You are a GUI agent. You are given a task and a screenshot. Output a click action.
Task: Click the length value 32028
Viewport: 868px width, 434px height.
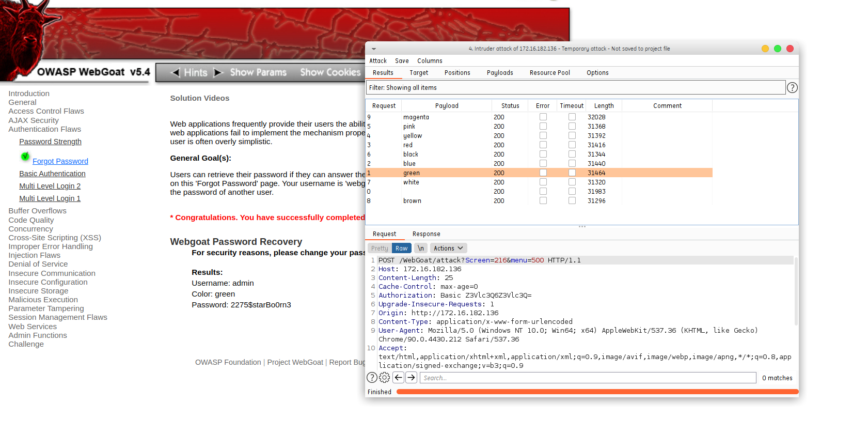[x=596, y=117]
